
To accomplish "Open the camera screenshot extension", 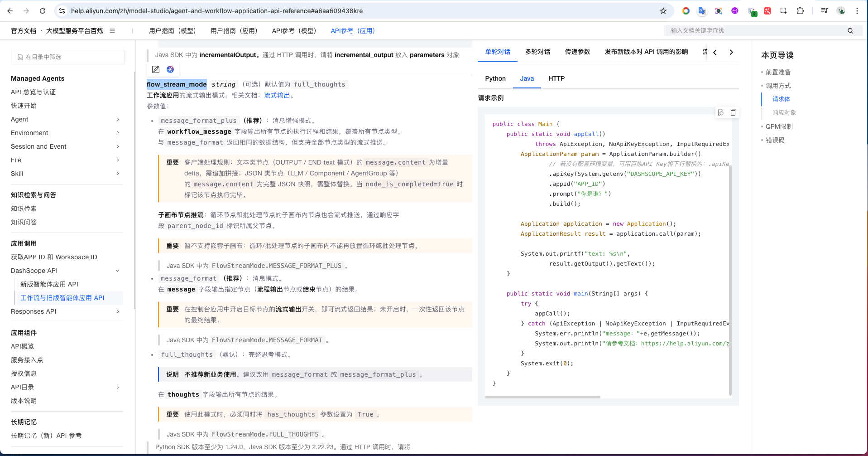I will click(719, 11).
